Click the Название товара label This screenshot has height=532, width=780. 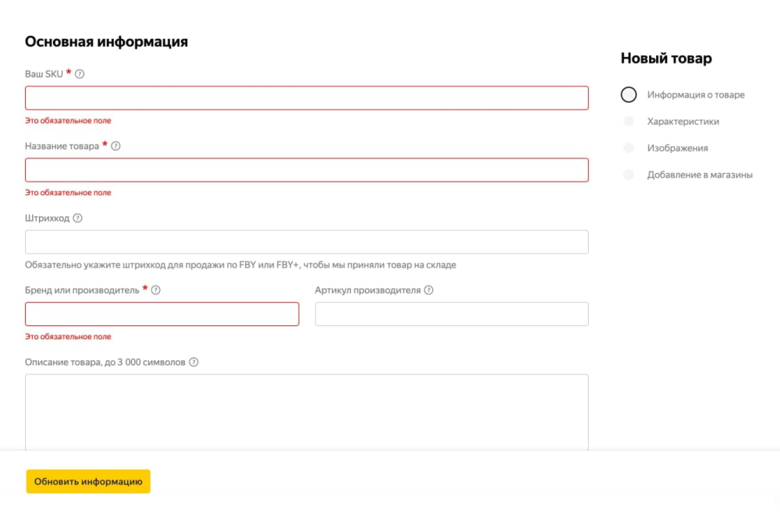(62, 147)
